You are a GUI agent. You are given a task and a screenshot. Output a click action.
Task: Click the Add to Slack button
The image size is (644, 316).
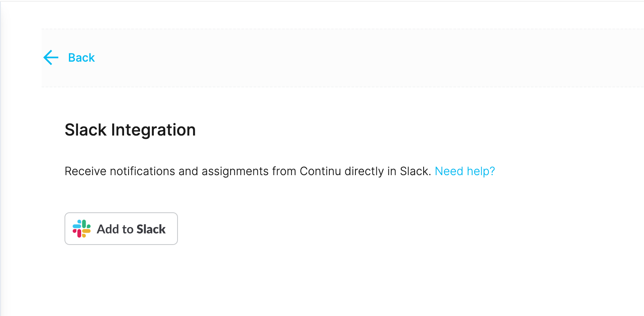click(121, 229)
